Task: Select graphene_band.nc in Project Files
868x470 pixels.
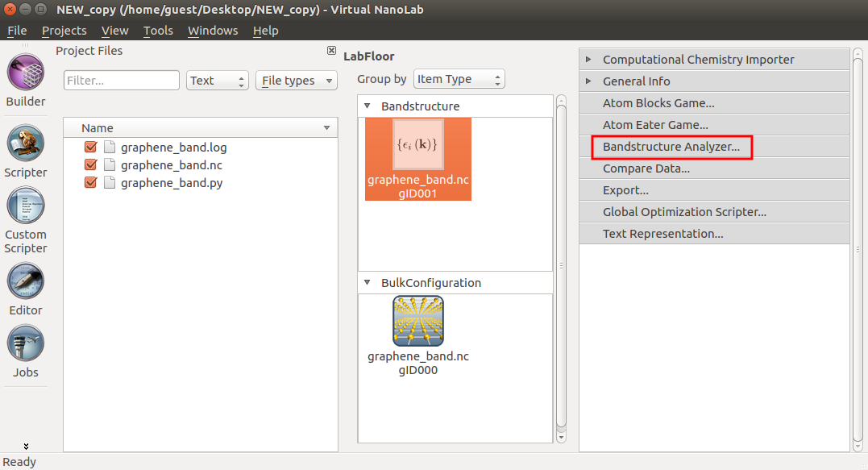Action: [172, 165]
